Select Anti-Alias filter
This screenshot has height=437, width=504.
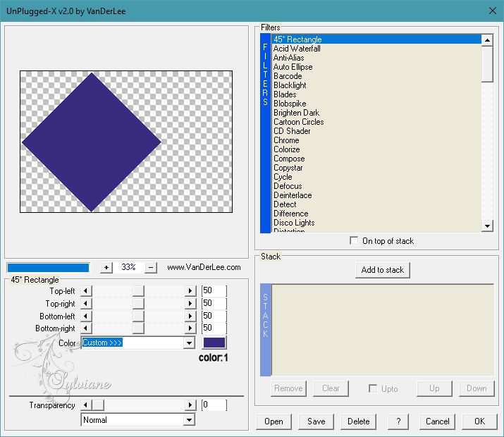tap(376, 58)
